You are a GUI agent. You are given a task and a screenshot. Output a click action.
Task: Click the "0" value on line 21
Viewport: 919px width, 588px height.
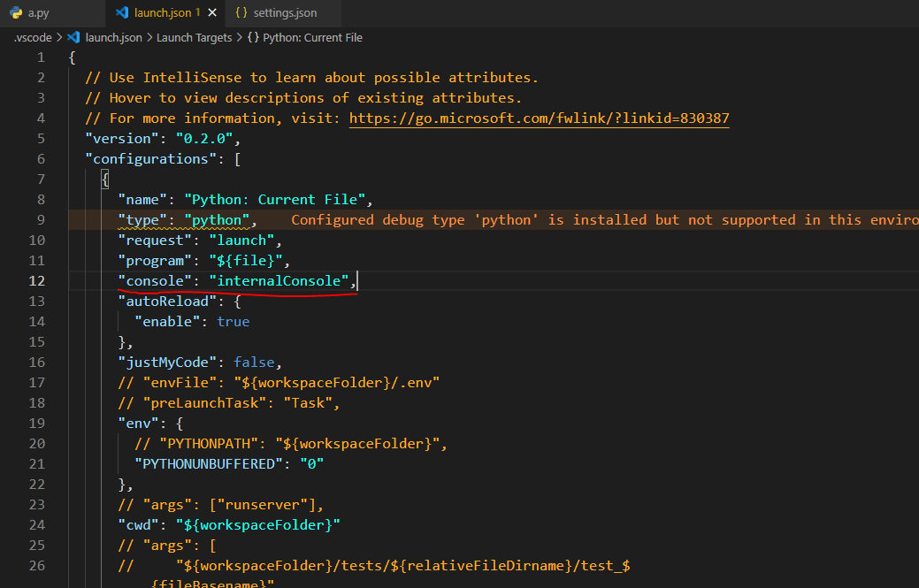point(312,464)
